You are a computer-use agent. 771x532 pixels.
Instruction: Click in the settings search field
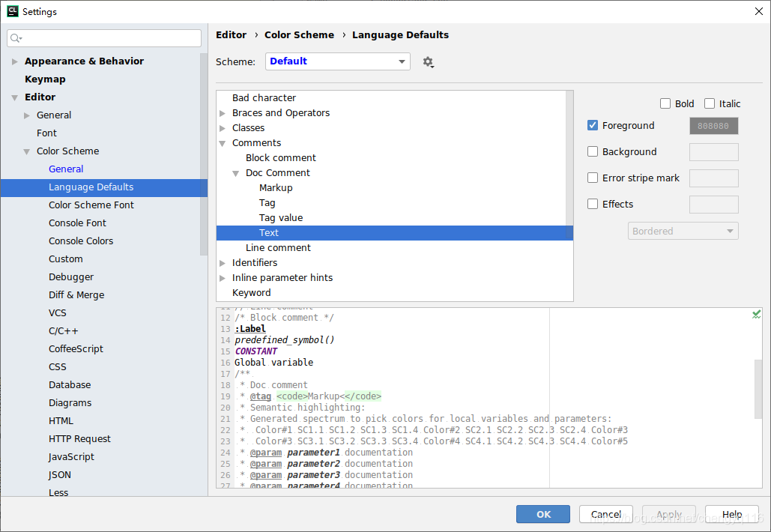point(104,38)
